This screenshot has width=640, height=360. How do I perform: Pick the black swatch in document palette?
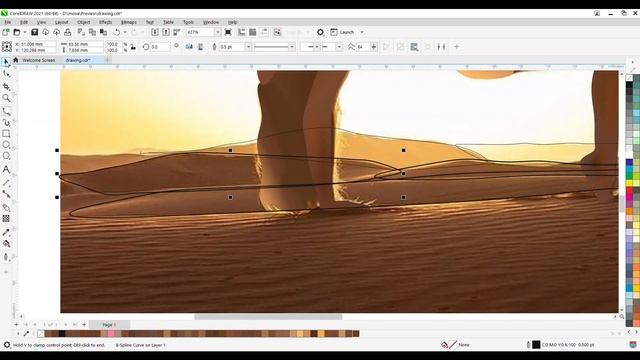tap(62, 334)
